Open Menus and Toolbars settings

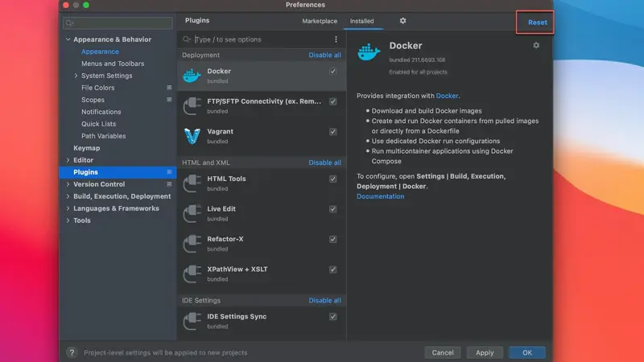(113, 64)
